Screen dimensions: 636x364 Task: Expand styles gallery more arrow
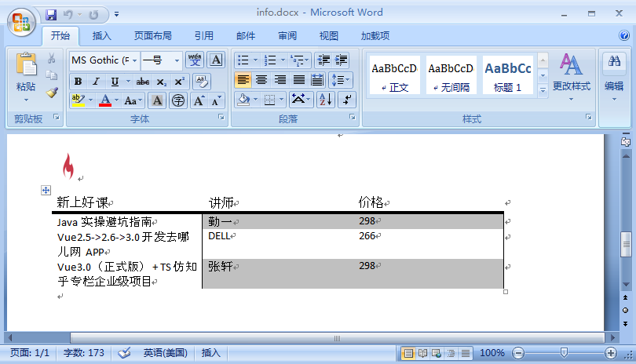543,90
